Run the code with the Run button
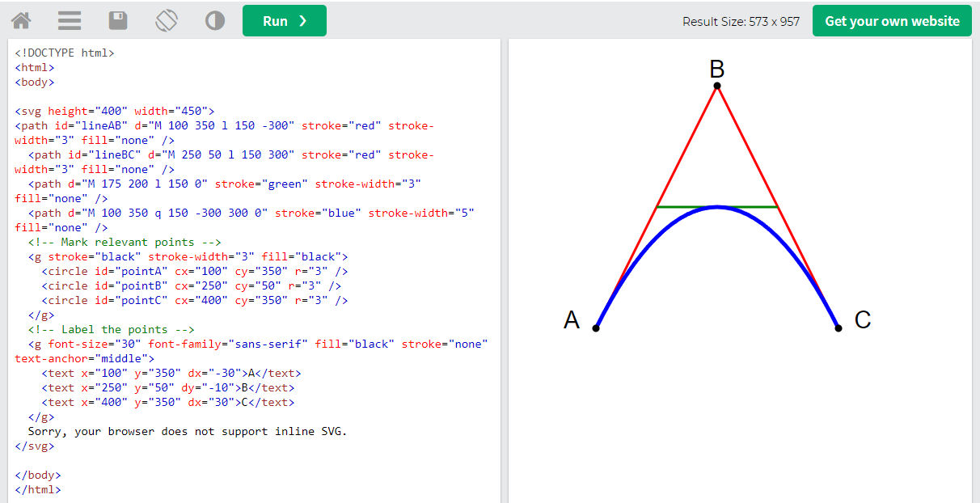Image resolution: width=980 pixels, height=503 pixels. coord(285,21)
